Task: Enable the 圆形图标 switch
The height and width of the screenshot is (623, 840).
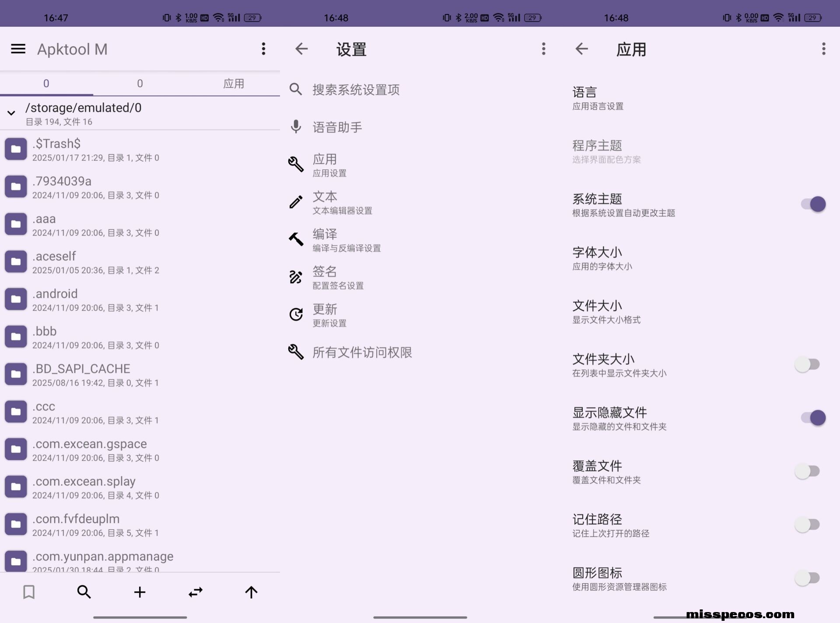Action: [x=807, y=578]
